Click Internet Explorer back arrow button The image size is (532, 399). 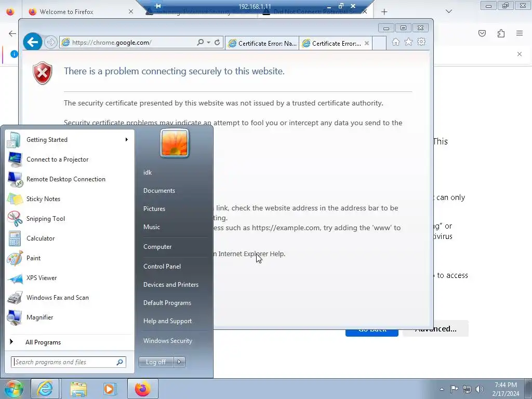(x=33, y=42)
